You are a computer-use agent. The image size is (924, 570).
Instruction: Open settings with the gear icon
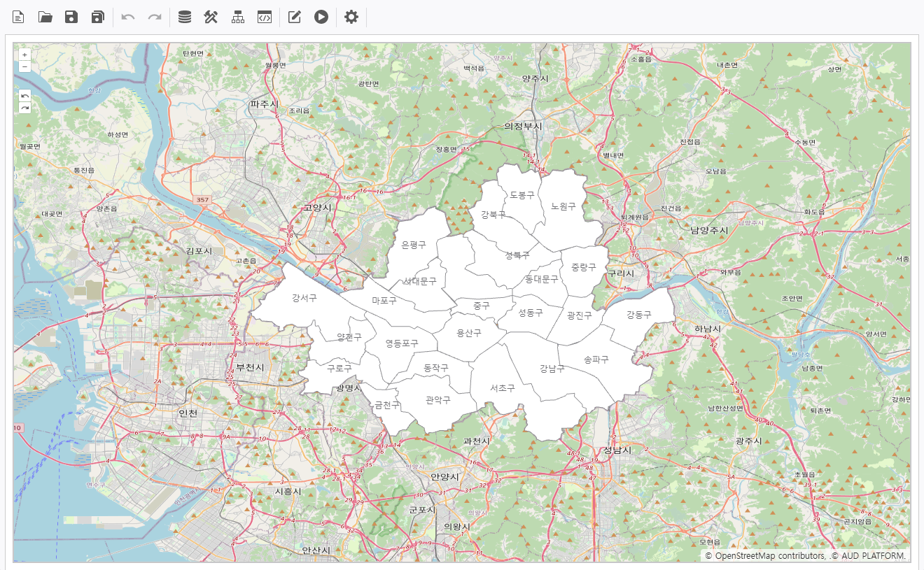pyautogui.click(x=351, y=17)
